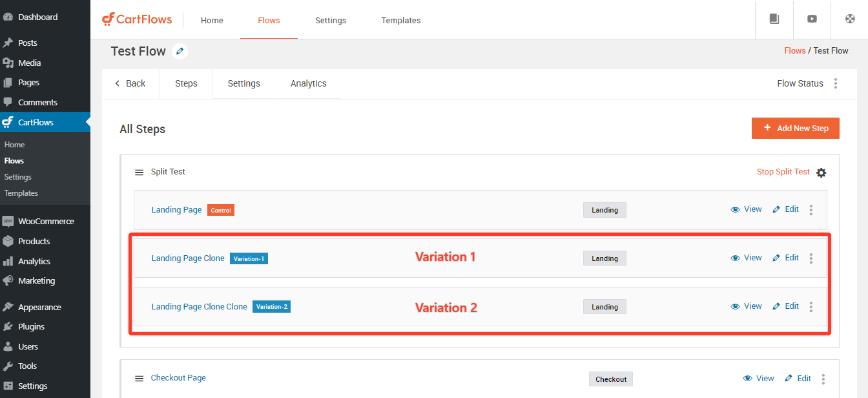The height and width of the screenshot is (398, 868).
Task: Expand options menu for Landing Page Clone Clone
Action: coord(811,307)
